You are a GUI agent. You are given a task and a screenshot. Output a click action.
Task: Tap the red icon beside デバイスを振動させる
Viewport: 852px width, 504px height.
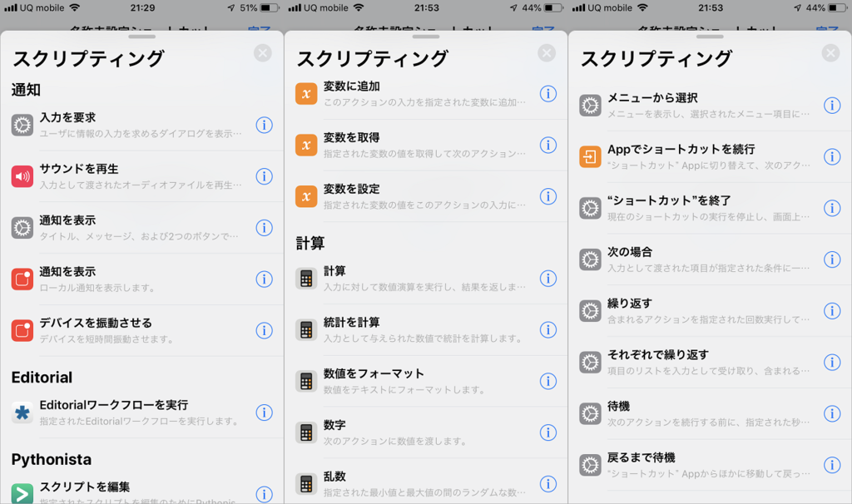pos(22,331)
